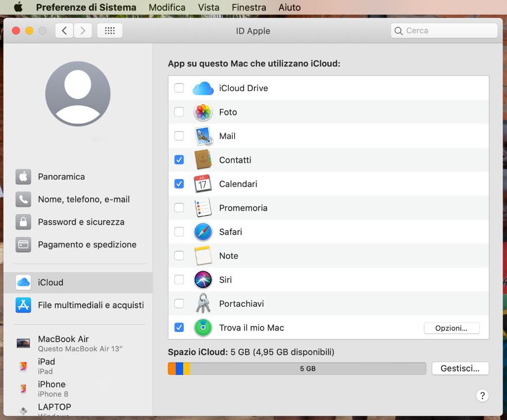Click the Panoramica Apple icon in sidebar

(x=23, y=177)
